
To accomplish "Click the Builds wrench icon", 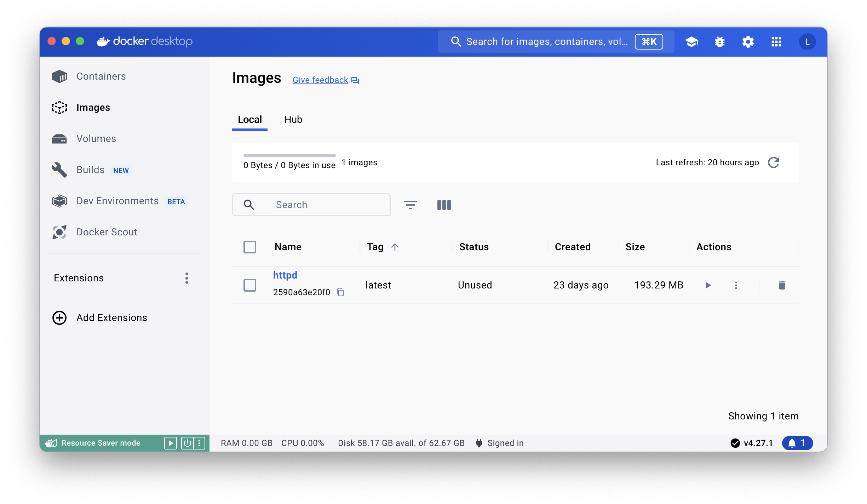I will click(59, 170).
